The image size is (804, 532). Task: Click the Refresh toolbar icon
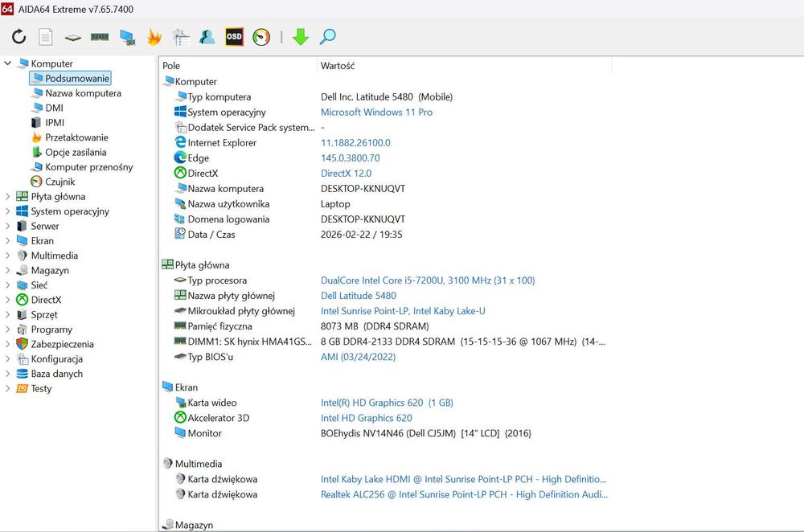tap(19, 37)
